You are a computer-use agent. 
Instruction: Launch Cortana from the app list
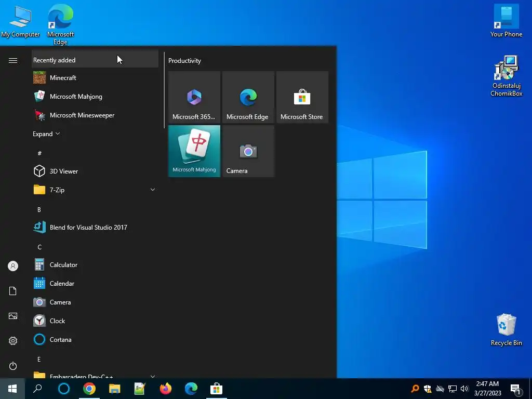tap(95, 339)
